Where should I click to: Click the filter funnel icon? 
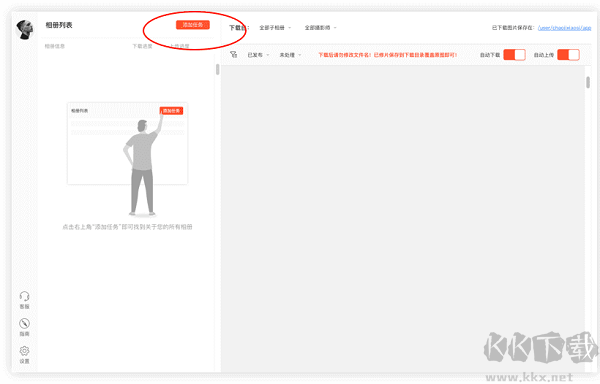tap(233, 55)
